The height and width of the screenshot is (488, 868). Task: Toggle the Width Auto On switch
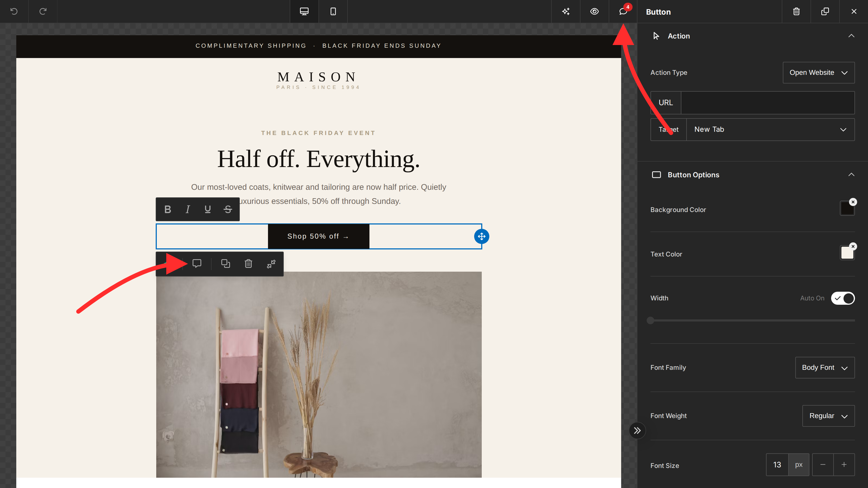843,298
